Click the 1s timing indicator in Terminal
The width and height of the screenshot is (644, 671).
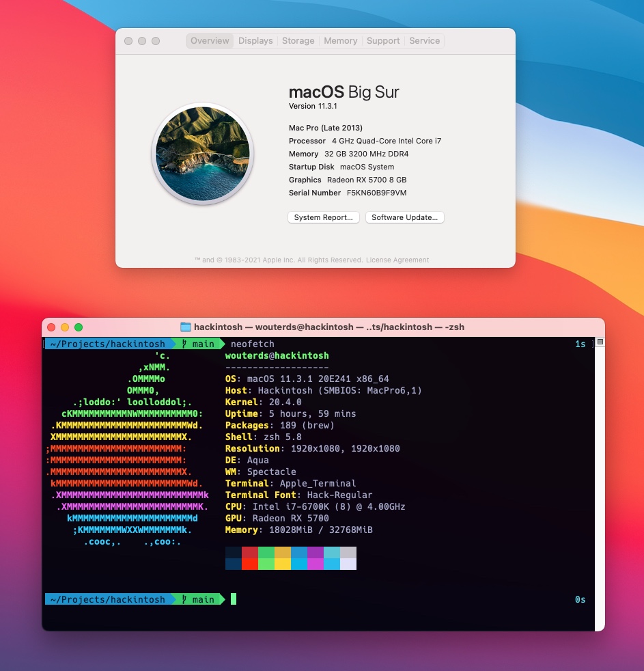coord(580,344)
